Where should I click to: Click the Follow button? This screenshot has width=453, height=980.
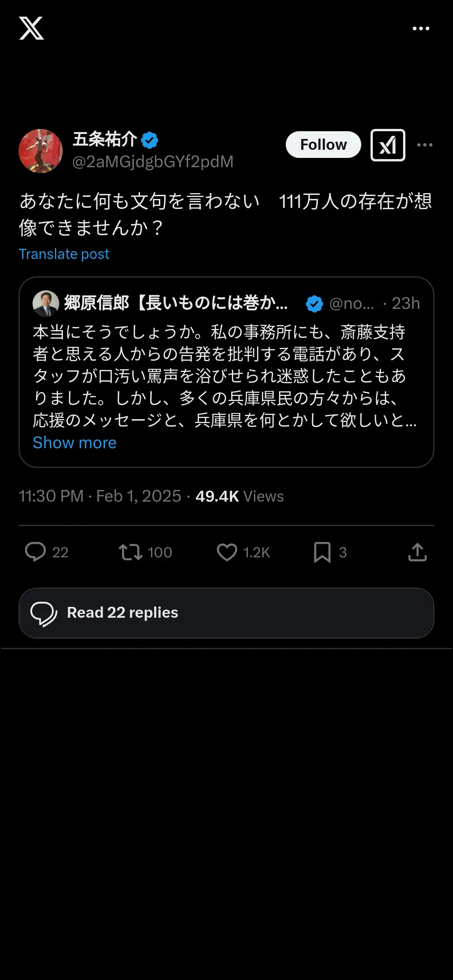[x=323, y=145]
